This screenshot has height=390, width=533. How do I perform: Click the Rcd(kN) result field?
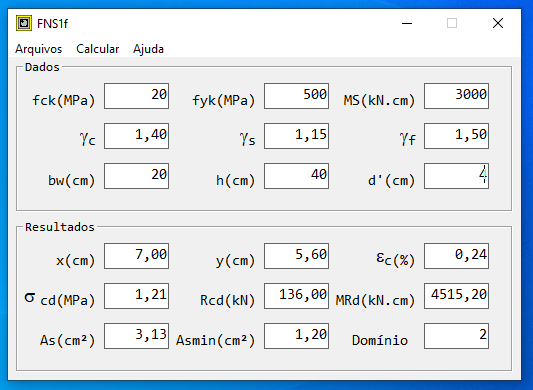pos(296,296)
